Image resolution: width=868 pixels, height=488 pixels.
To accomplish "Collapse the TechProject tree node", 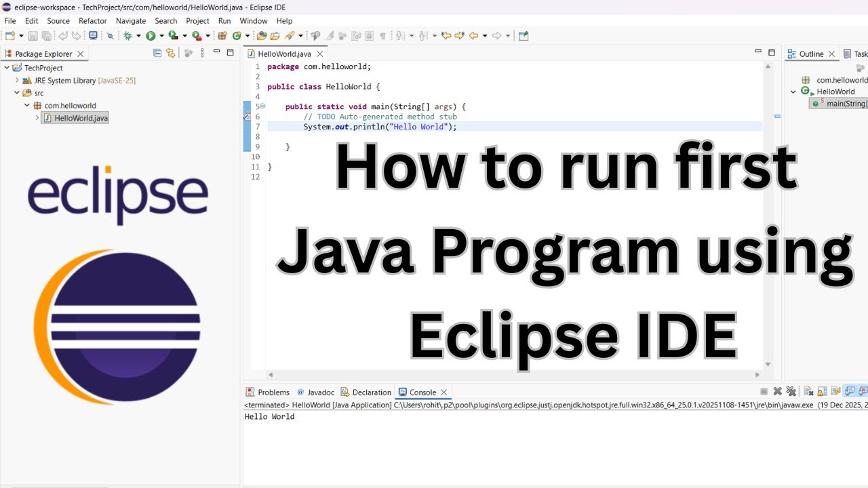I will pyautogui.click(x=7, y=68).
